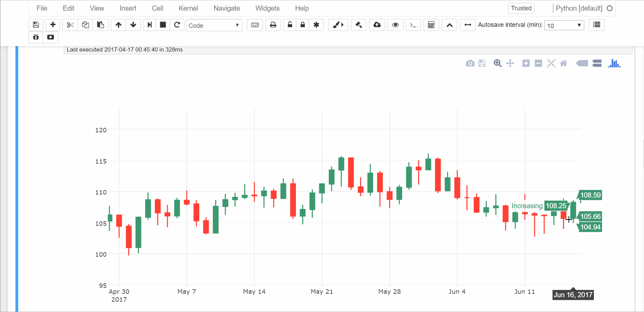Select the plot Zoom magnifier tool
644x312 pixels.
click(497, 63)
